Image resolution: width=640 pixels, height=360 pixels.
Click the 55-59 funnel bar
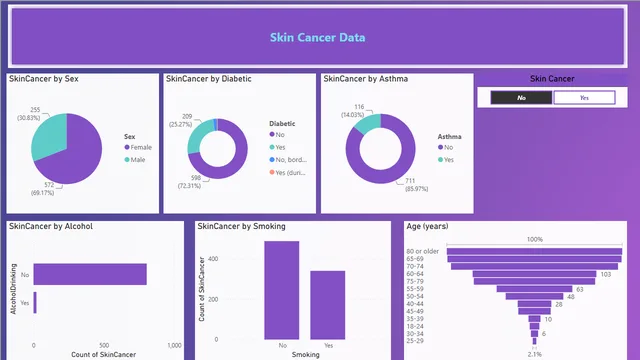(534, 289)
